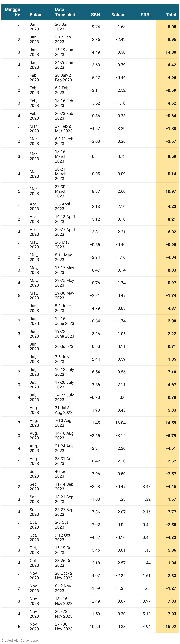Click the 'SBN' column header
Screen dimensions: 180x644
pos(95,15)
